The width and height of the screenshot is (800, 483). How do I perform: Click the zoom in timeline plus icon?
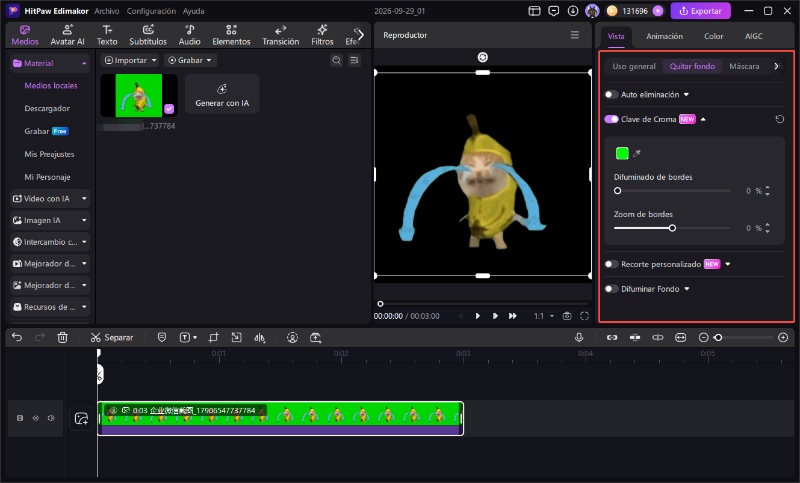783,337
